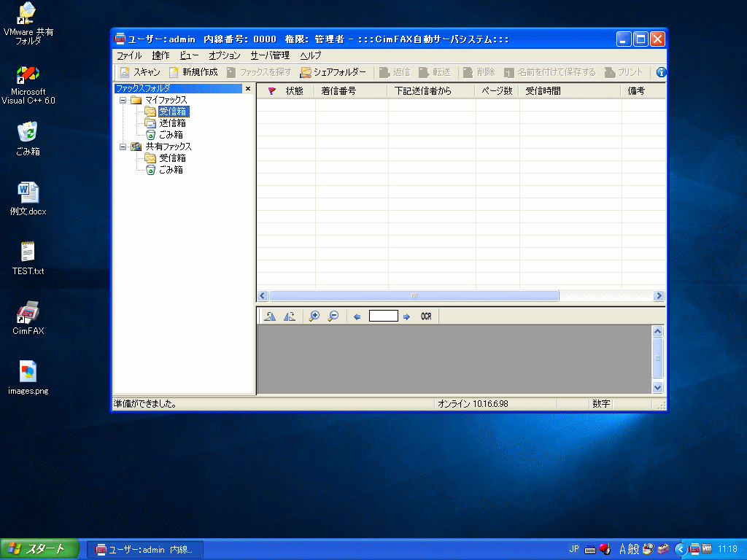
Task: Select ごみ箱 under マイファックス
Action: click(171, 135)
